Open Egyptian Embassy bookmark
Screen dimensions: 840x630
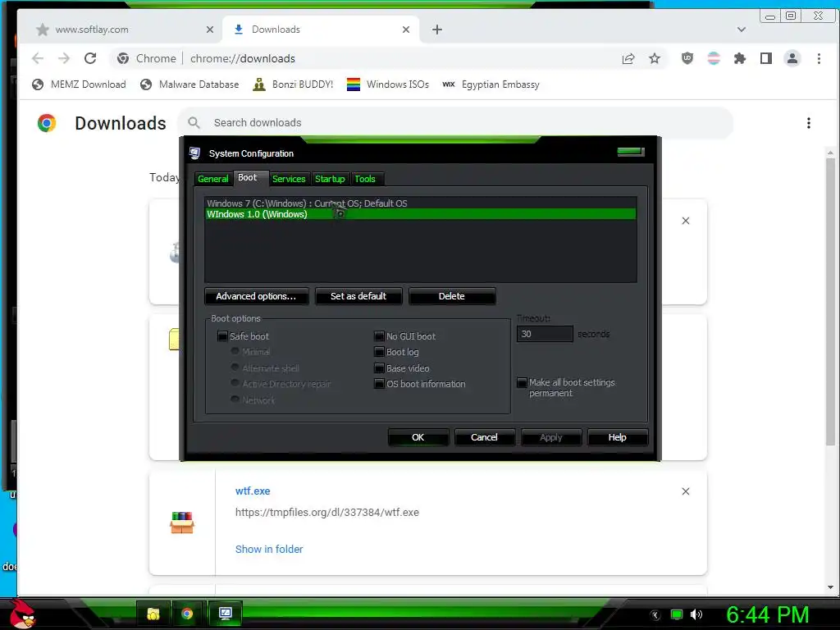point(491,84)
